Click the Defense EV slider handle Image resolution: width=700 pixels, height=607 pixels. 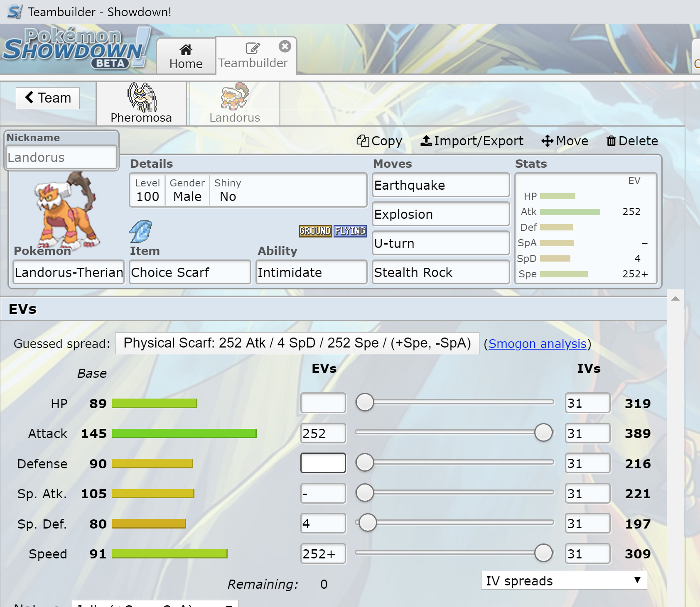click(365, 463)
